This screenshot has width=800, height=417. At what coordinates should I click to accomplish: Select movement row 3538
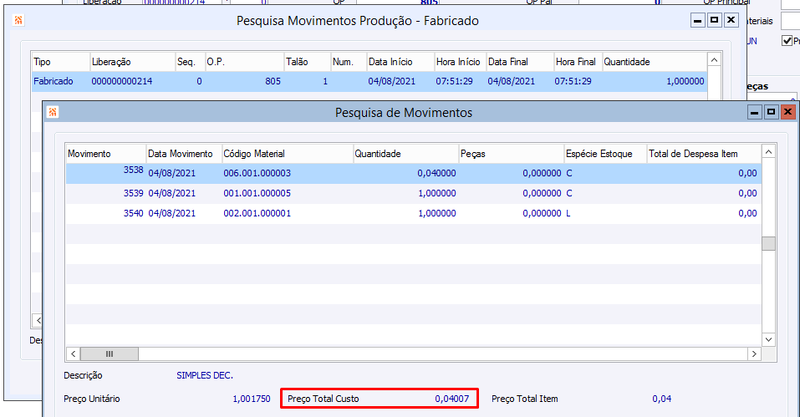point(413,174)
